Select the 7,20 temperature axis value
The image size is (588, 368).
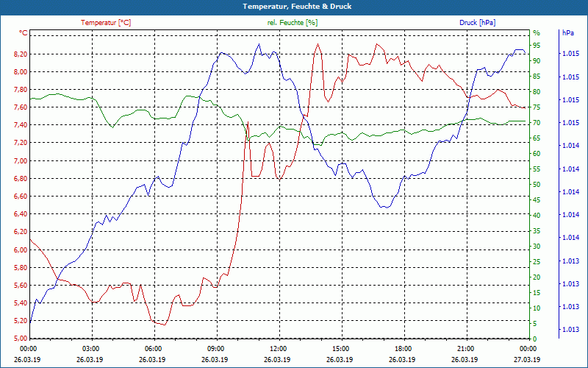(x=21, y=143)
